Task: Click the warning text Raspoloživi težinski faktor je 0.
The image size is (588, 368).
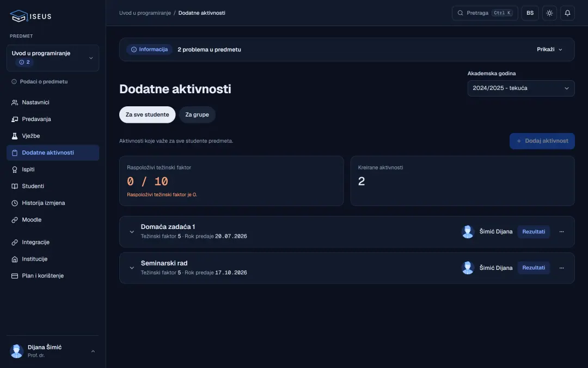Action: pos(162,195)
